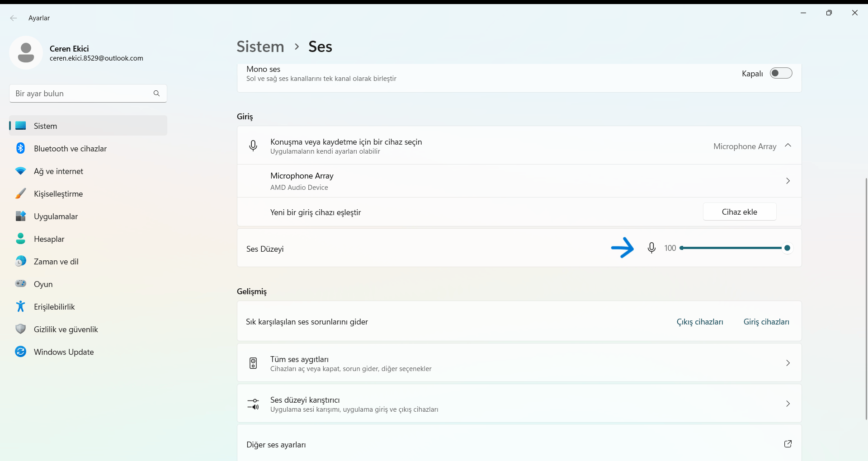Image resolution: width=868 pixels, height=461 pixels.
Task: Go to Erişilebilirlik in the sidebar
Action: tap(54, 307)
